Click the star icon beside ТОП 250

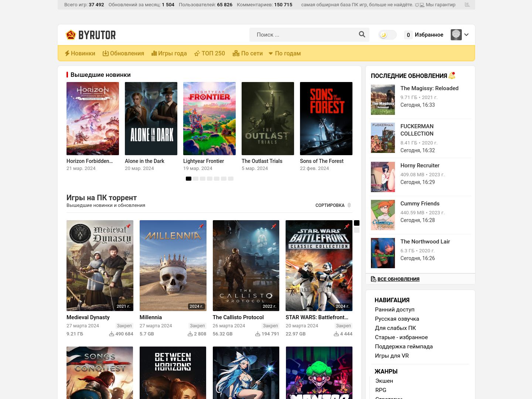(x=197, y=53)
